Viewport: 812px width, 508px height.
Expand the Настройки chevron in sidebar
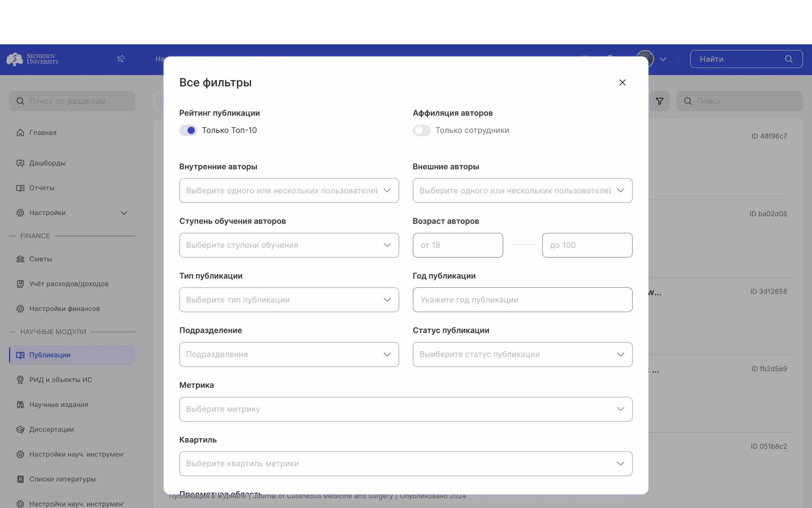tap(124, 213)
